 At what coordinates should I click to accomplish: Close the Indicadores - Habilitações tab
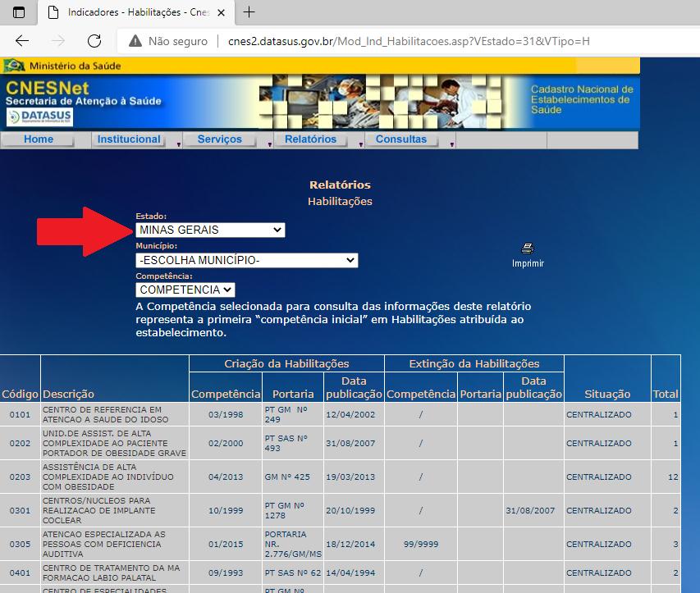pyautogui.click(x=221, y=12)
